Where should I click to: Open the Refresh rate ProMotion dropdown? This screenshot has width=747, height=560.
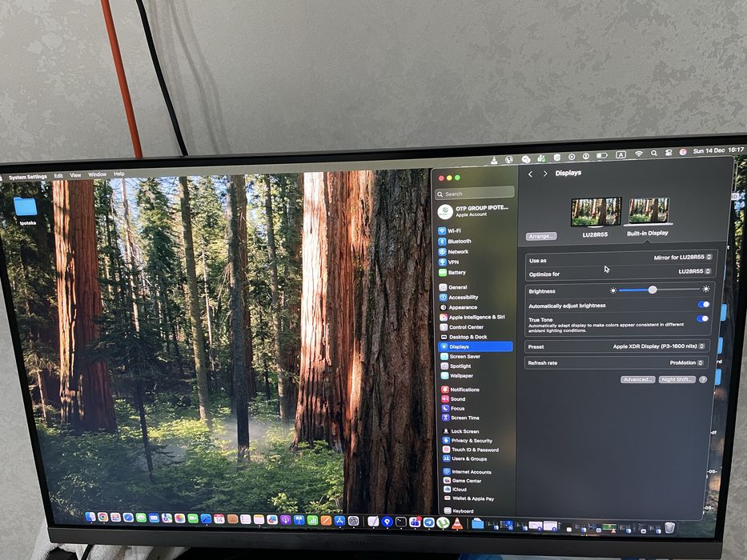[686, 362]
